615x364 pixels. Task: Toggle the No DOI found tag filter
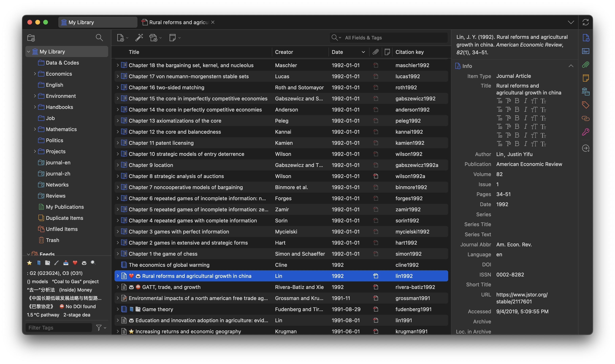[78, 306]
